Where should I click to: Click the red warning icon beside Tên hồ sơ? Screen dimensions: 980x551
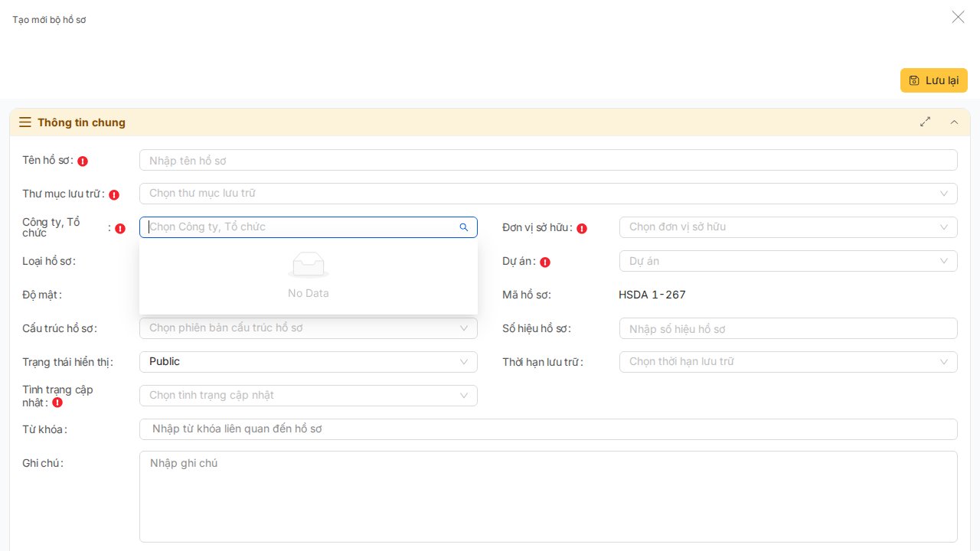(83, 161)
